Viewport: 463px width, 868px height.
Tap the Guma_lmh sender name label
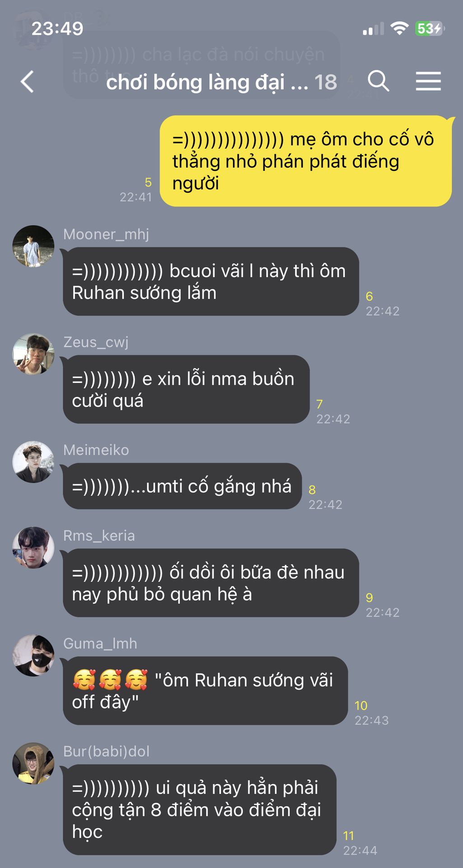click(x=100, y=643)
